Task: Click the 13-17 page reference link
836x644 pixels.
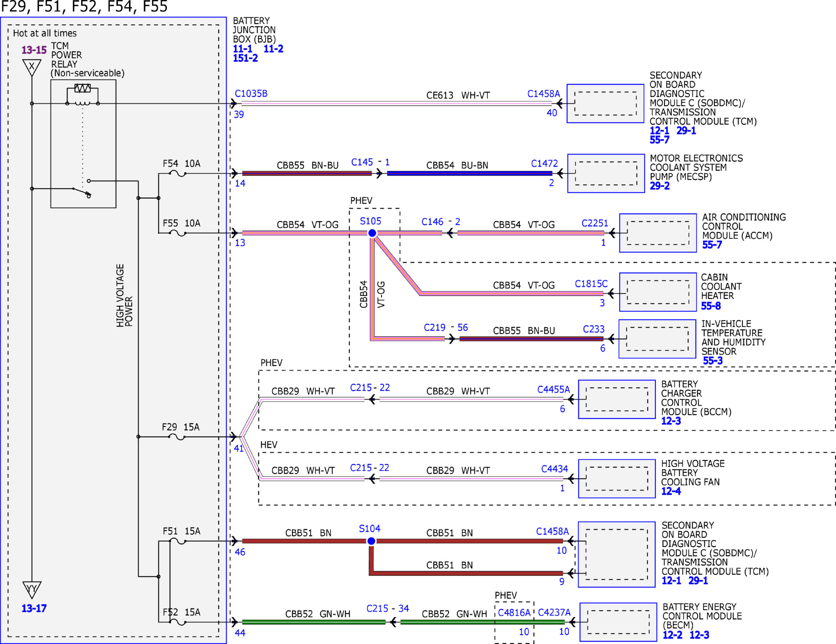Action: (34, 608)
